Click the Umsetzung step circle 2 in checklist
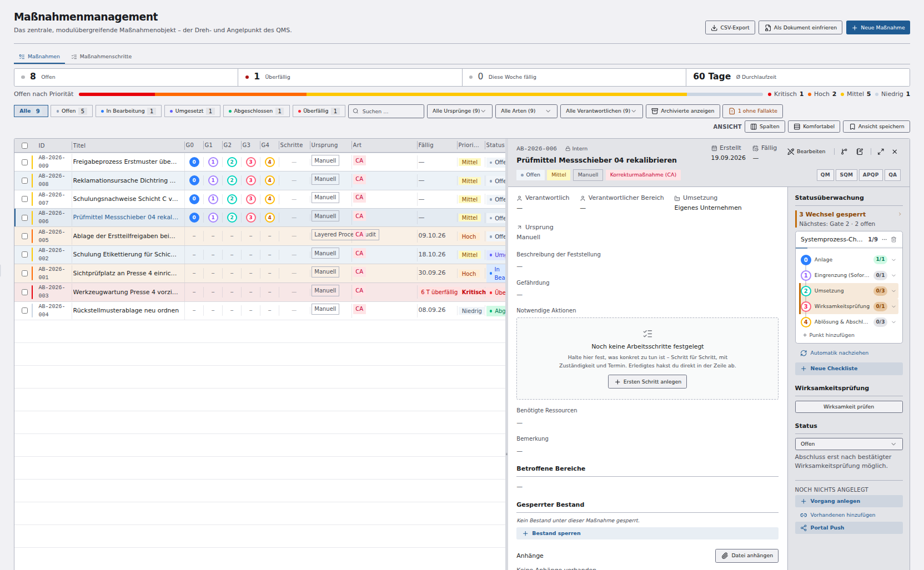924x570 pixels. click(806, 291)
